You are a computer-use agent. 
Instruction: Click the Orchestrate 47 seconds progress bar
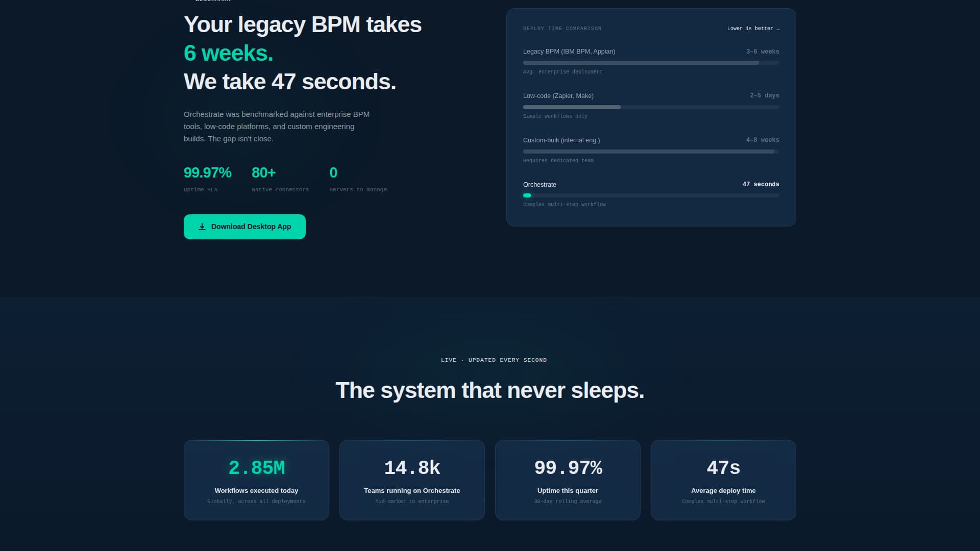pyautogui.click(x=651, y=195)
